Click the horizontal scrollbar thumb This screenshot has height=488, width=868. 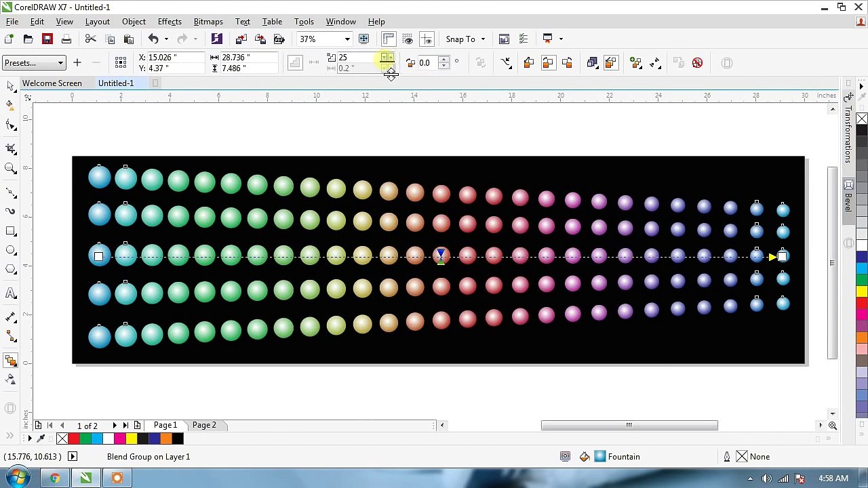(x=629, y=426)
